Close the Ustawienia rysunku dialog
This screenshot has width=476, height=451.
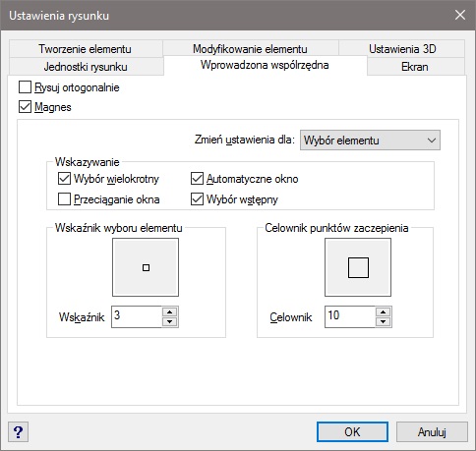point(460,15)
